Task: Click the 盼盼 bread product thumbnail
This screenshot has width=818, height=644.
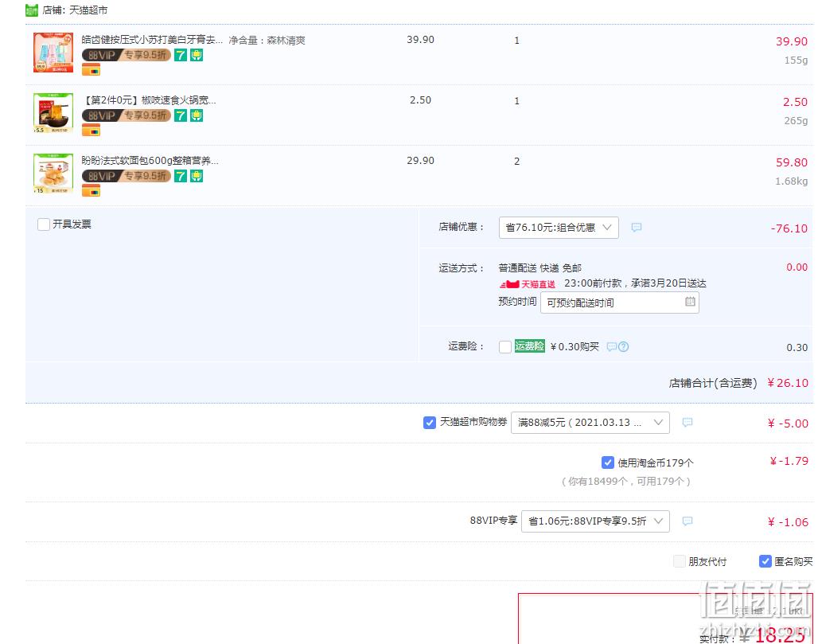Action: click(53, 174)
